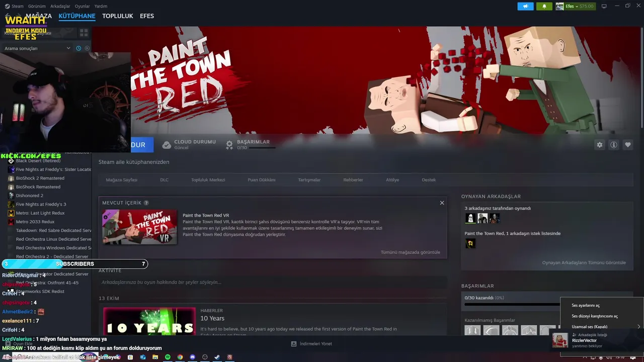Open Steam from the taskbar

click(217, 357)
